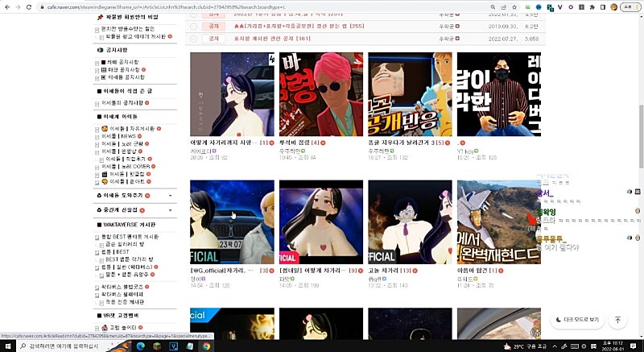Open the blue V app on taskbar

click(x=173, y=346)
